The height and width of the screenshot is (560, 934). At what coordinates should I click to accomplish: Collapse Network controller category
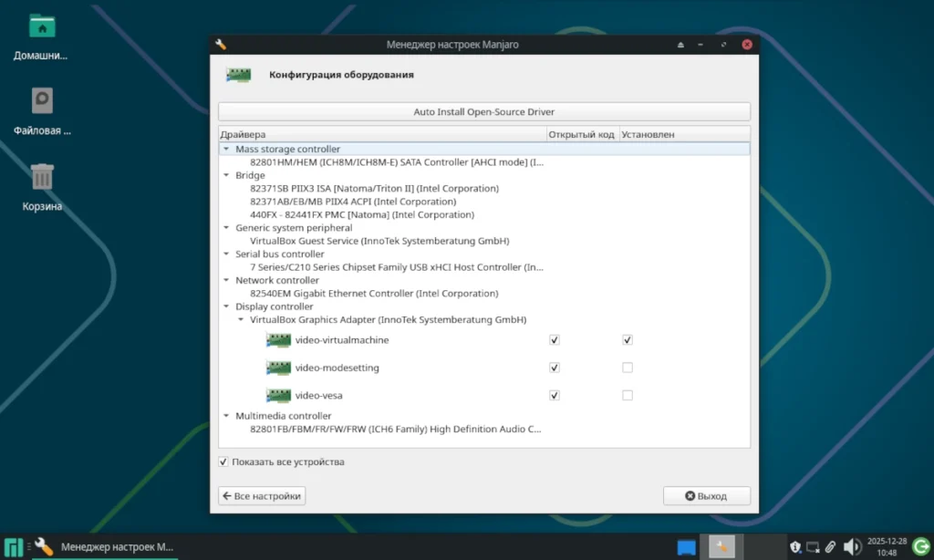[226, 280]
